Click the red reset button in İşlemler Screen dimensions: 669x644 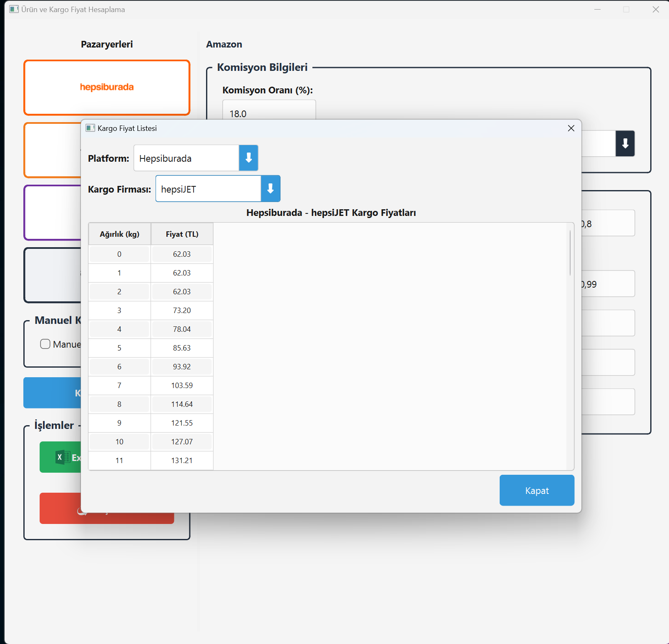point(107,509)
